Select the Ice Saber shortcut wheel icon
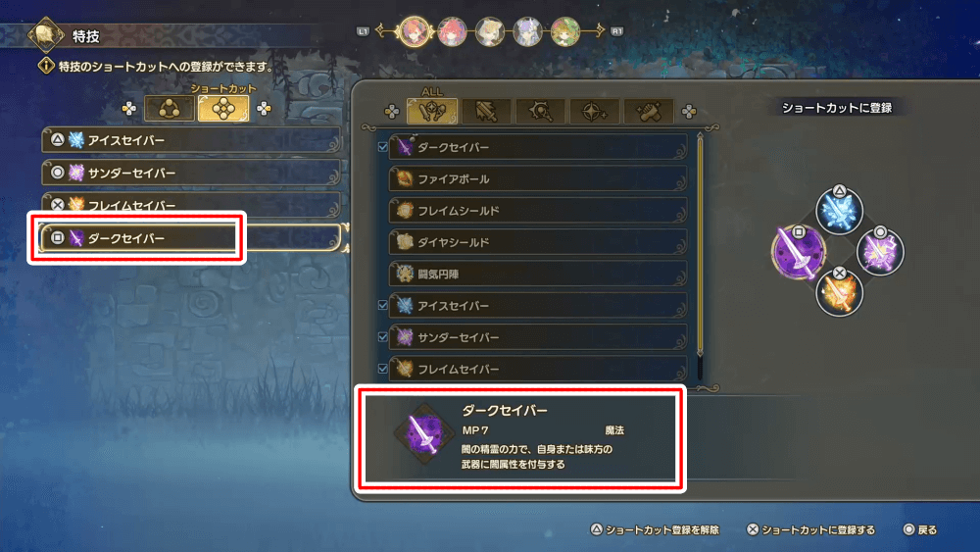The height and width of the screenshot is (552, 980). pyautogui.click(x=839, y=212)
